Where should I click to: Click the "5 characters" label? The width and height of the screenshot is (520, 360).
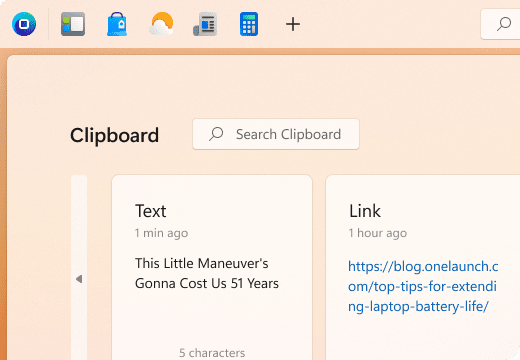tap(212, 353)
